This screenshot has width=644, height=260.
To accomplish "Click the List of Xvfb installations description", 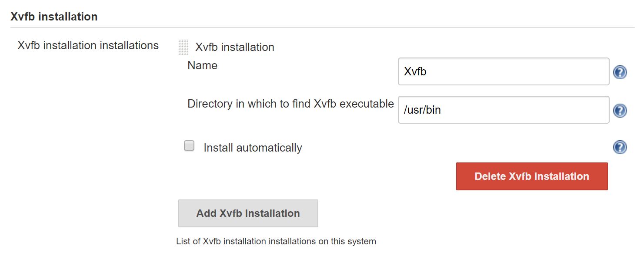I will click(x=276, y=241).
